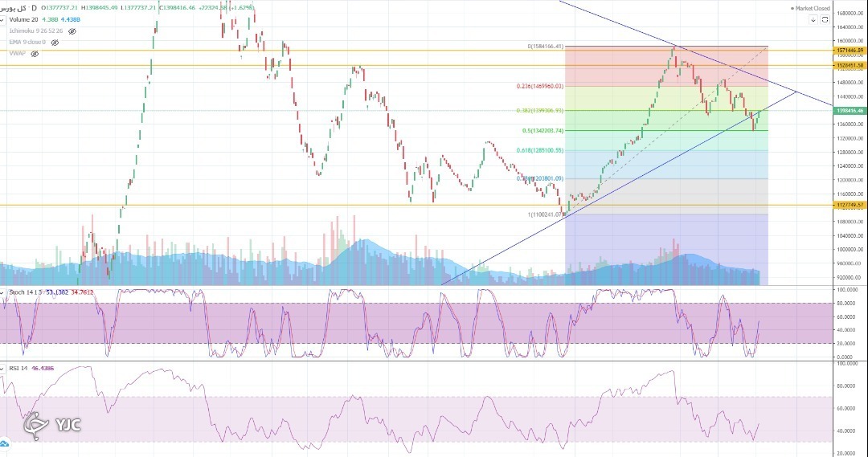Click the green 1398416.46 current price label
This screenshot has height=457, width=868.
tap(850, 111)
